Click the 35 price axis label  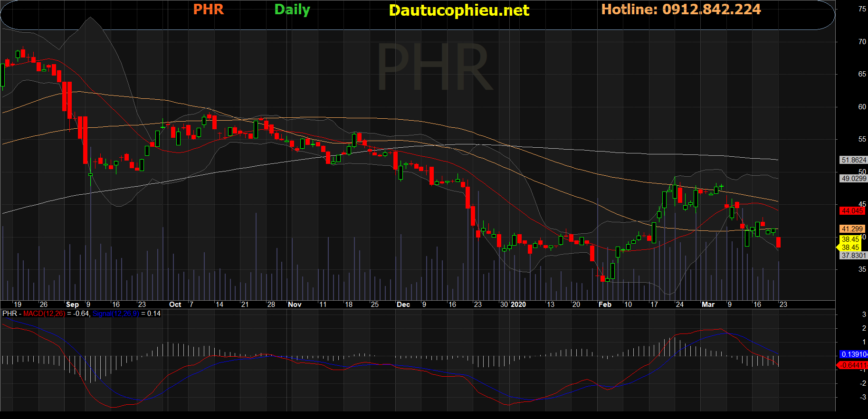pos(862,269)
